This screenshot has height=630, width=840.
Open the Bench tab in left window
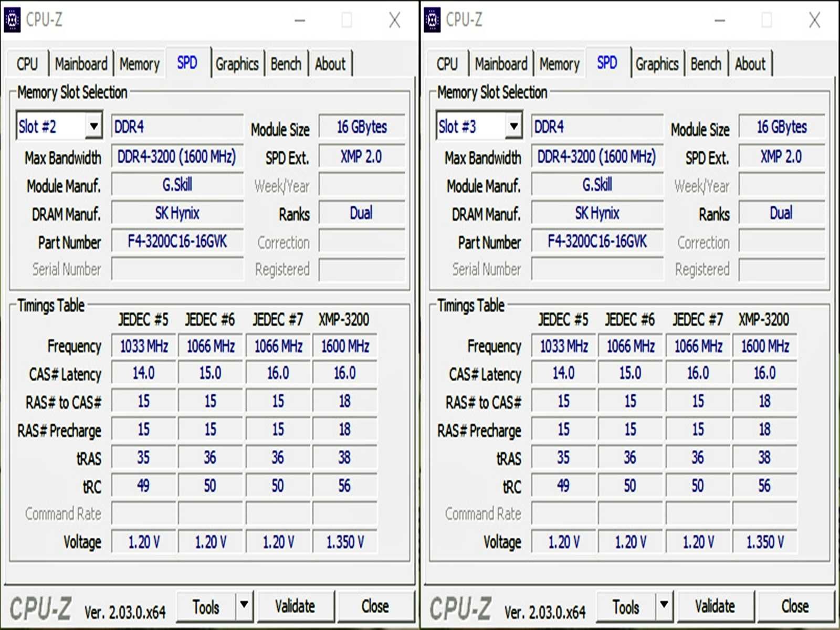pyautogui.click(x=286, y=64)
